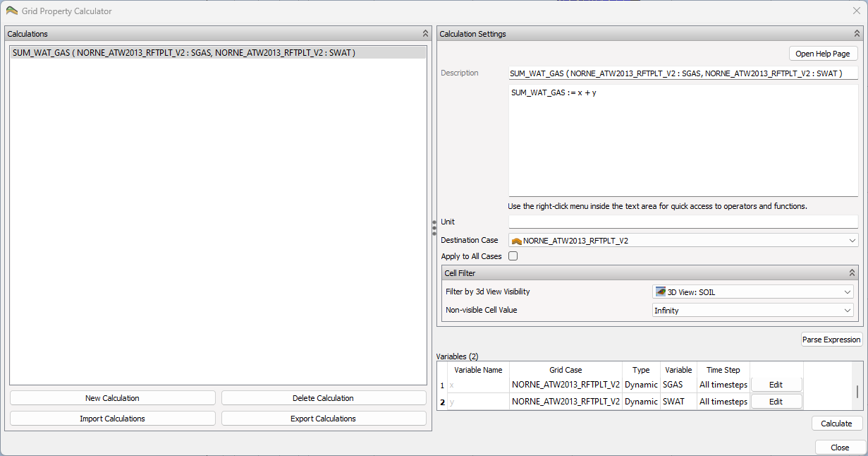This screenshot has height=456, width=868.
Task: Select the SGAS variable cell
Action: point(678,385)
